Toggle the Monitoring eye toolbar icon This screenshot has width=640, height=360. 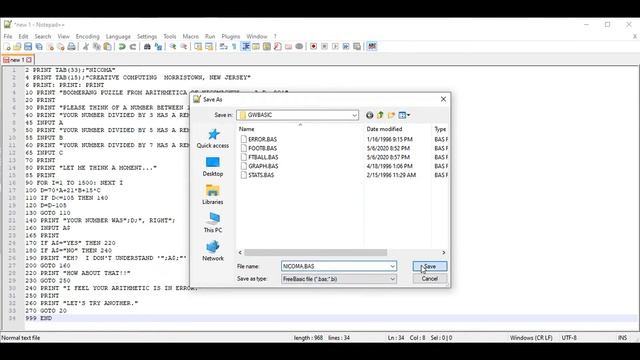point(299,47)
